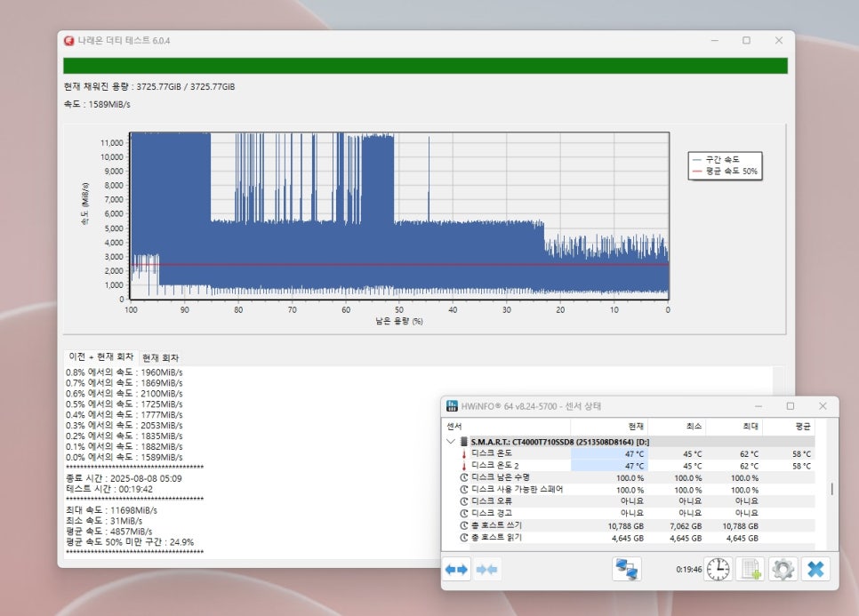Screen dimensions: 859x616
Task: Click the HWiNFO title bar app icon
Action: tap(452, 405)
